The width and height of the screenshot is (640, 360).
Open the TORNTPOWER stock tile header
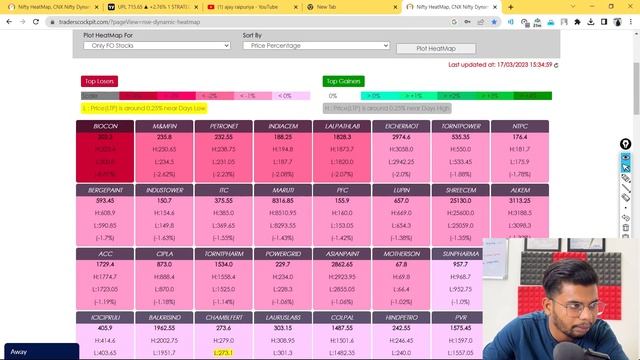(x=460, y=126)
